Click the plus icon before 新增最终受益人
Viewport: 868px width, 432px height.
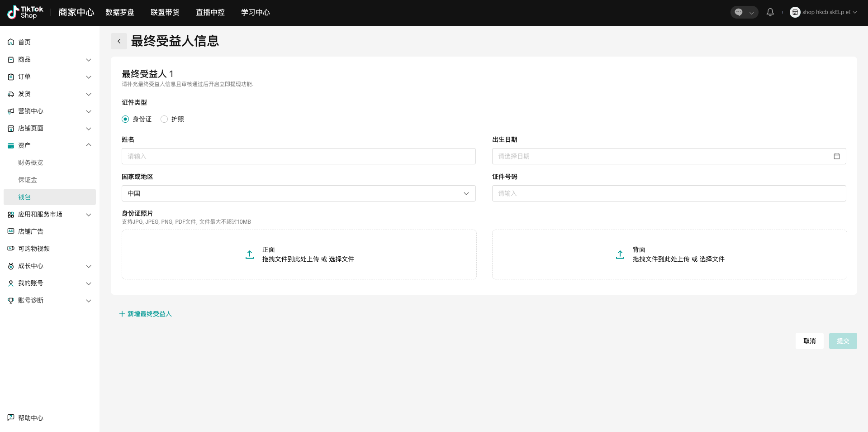[122, 314]
